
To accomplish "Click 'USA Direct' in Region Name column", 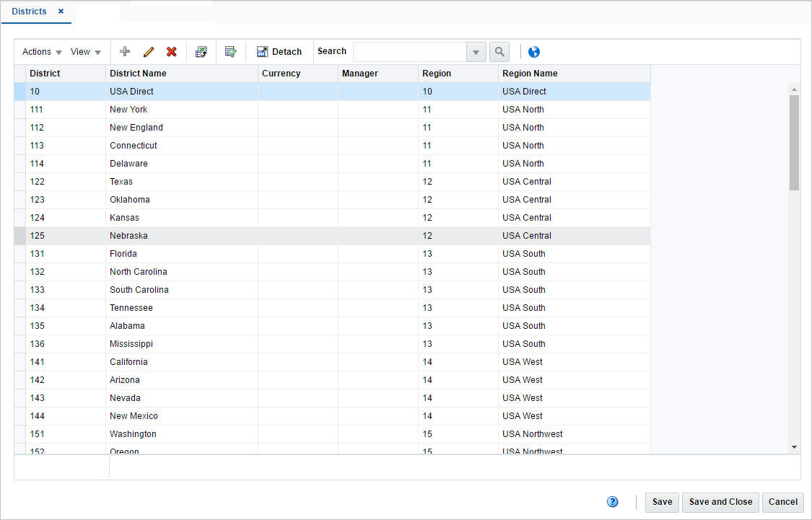I will pyautogui.click(x=575, y=92).
